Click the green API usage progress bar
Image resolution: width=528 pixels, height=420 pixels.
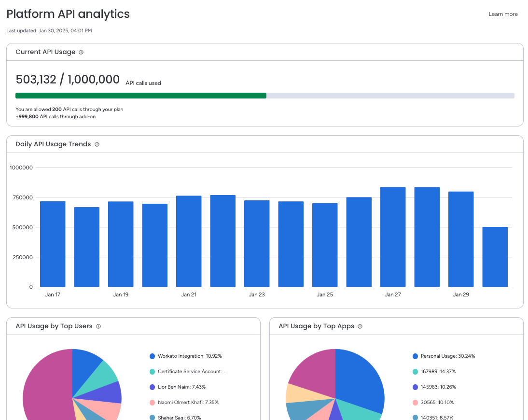pyautogui.click(x=141, y=96)
